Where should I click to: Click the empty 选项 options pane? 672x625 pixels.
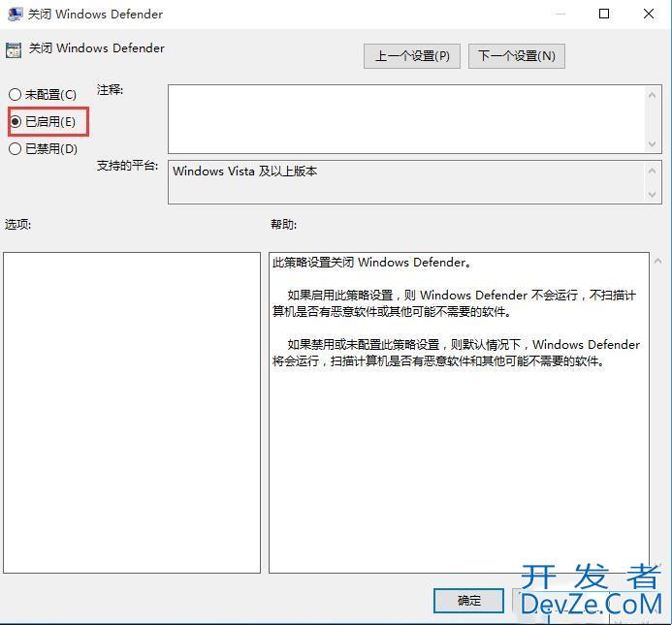[x=132, y=413]
